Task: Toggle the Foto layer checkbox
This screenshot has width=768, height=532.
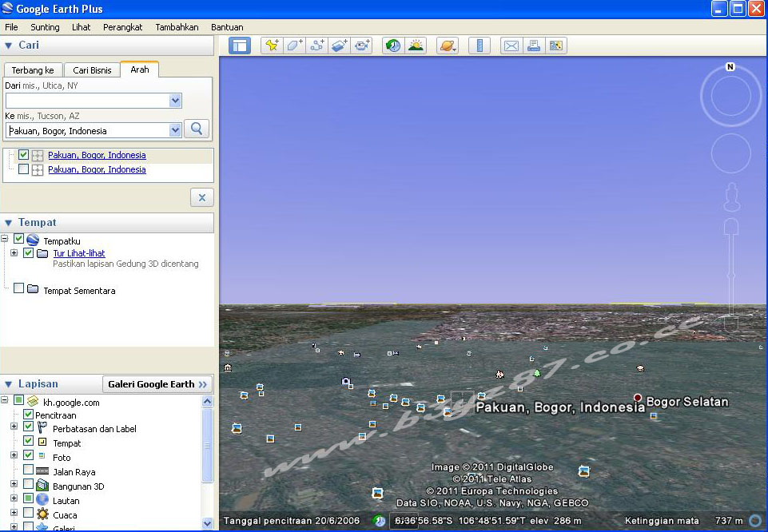Action: (29, 455)
